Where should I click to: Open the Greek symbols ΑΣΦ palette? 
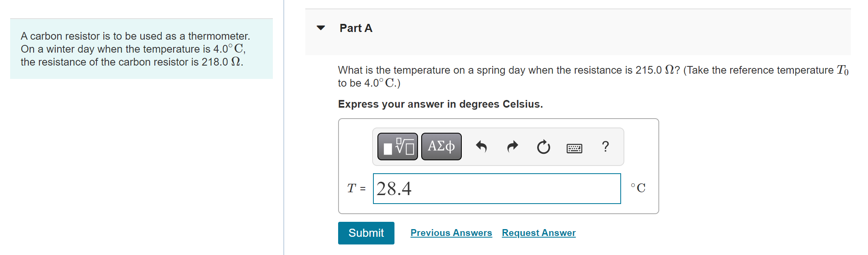pos(441,147)
